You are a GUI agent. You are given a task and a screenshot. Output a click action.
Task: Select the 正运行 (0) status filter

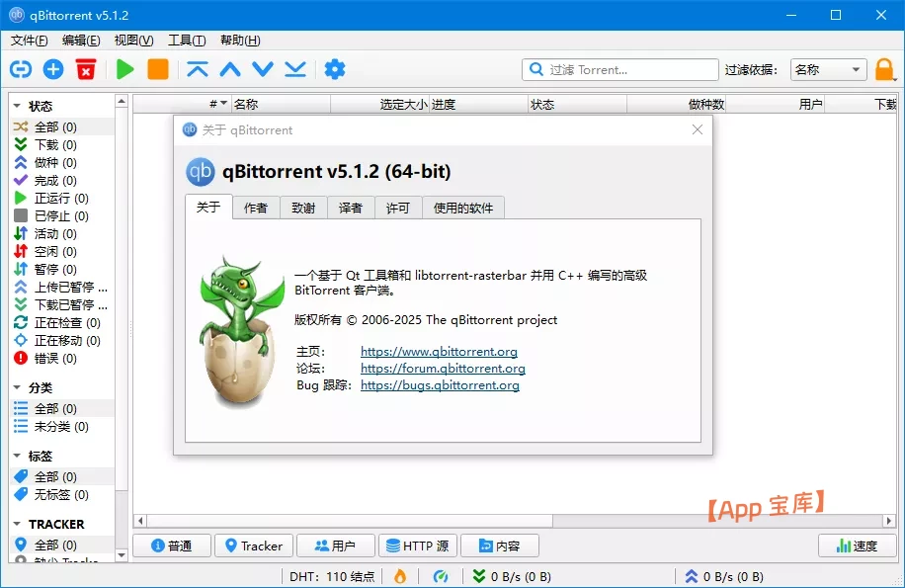[62, 198]
